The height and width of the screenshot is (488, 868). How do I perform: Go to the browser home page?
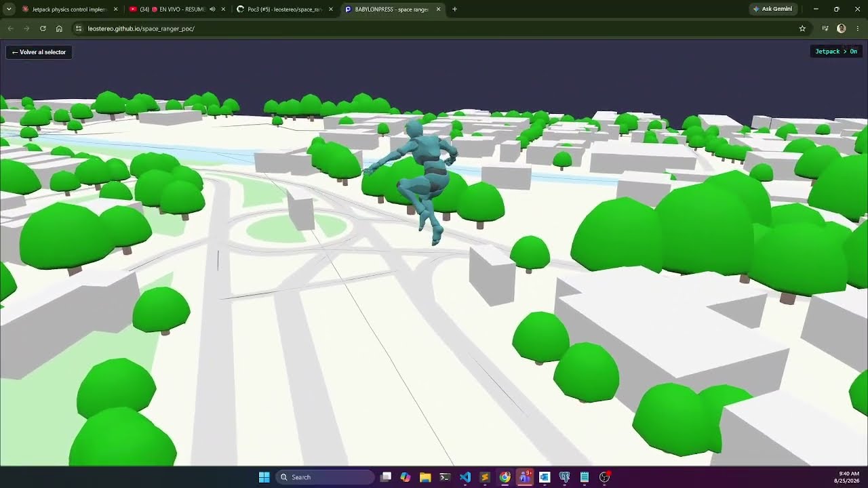(x=59, y=28)
